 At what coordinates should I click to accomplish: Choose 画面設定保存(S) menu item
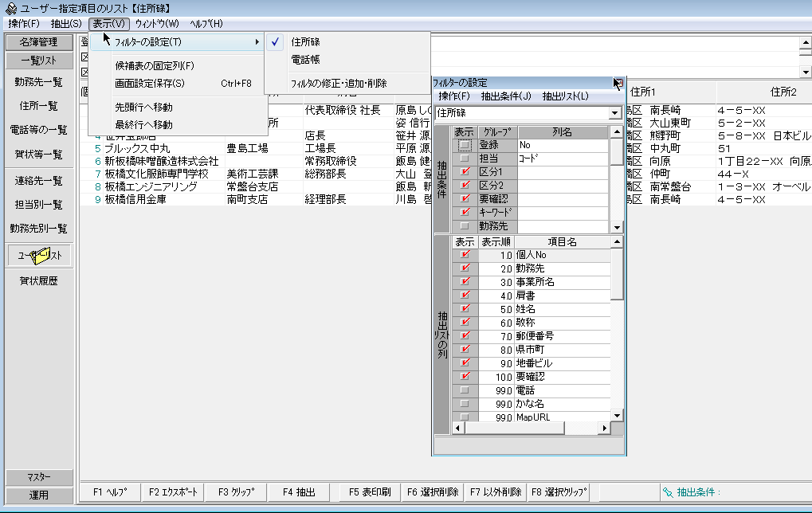(178, 84)
